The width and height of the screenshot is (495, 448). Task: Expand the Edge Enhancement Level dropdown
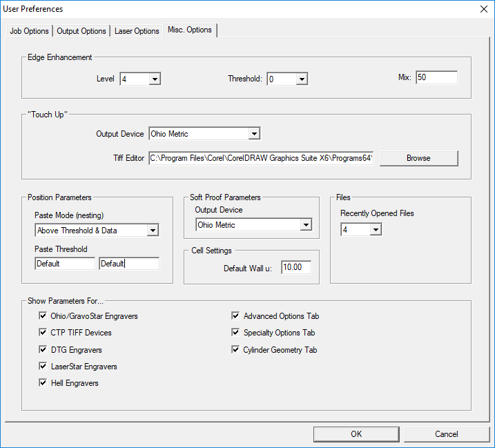click(x=155, y=79)
